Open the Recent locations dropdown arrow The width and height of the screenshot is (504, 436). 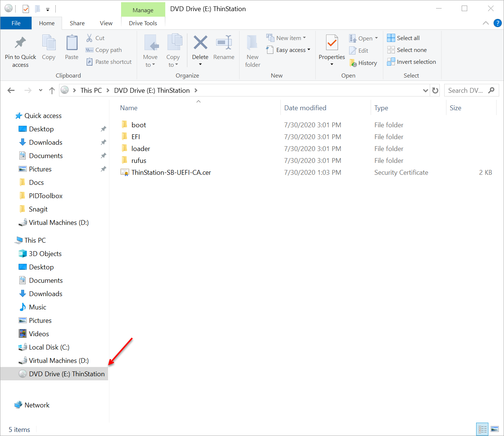[40, 90]
